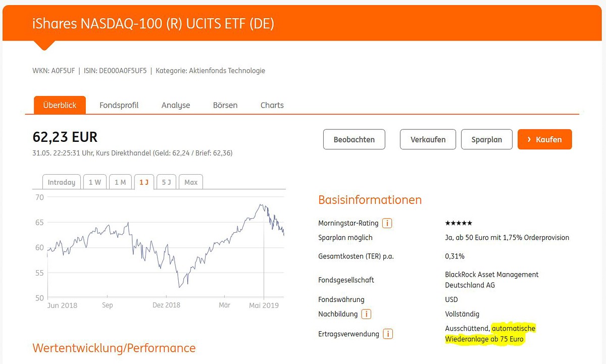Click the Verkaufen button
This screenshot has width=606, height=364.
tap(428, 139)
